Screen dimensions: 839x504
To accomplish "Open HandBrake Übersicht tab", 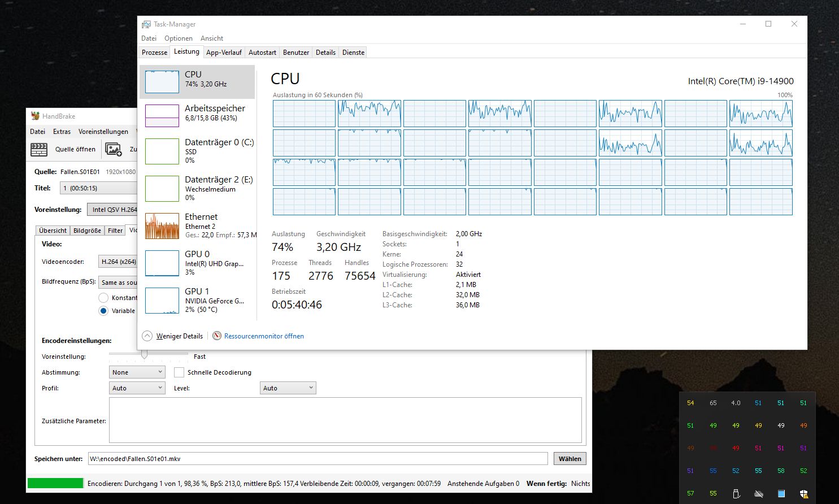I will (x=53, y=231).
